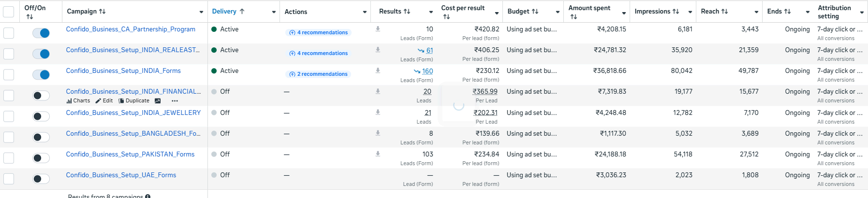Sort by Delivery ascending arrow
Viewport: 868px width, 198px height.
(242, 11)
